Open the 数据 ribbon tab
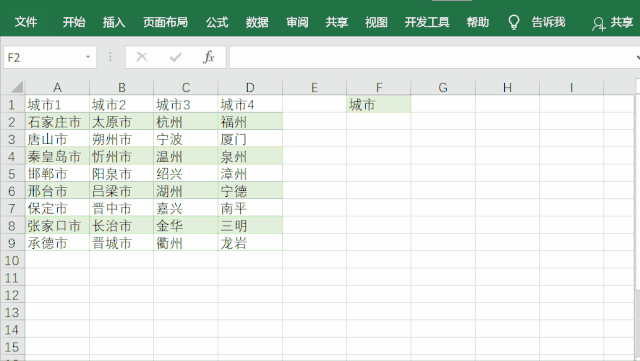 point(257,22)
